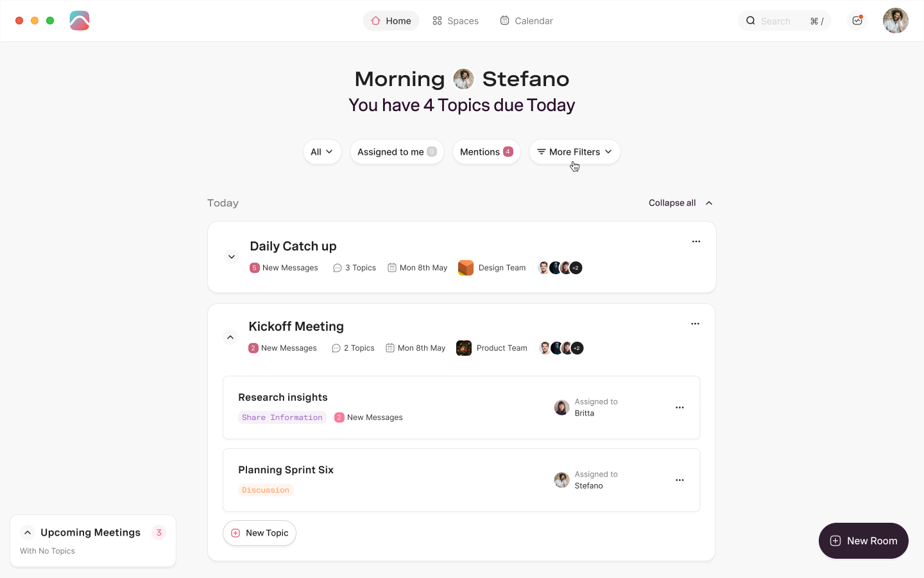Open the search magnifier icon
Viewport: 924px width, 578px height.
(750, 21)
